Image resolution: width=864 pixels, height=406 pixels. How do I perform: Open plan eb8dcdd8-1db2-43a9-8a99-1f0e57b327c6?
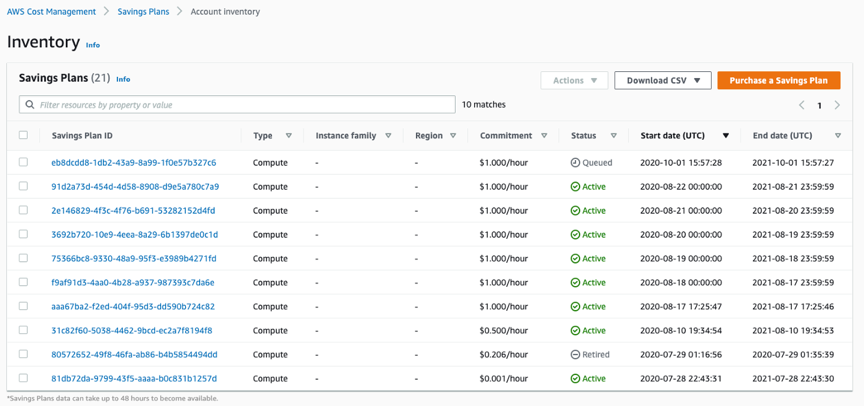point(134,163)
